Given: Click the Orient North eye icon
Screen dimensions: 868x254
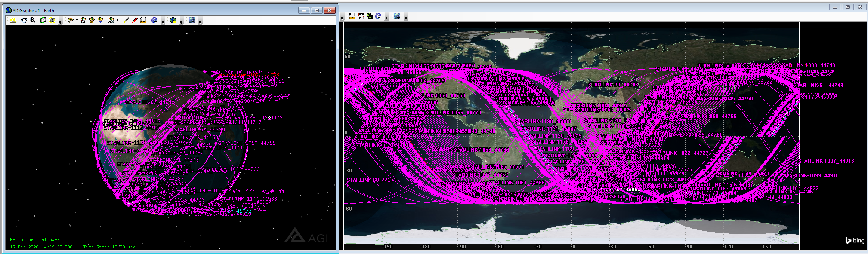Looking at the screenshot, I should click(x=92, y=20).
